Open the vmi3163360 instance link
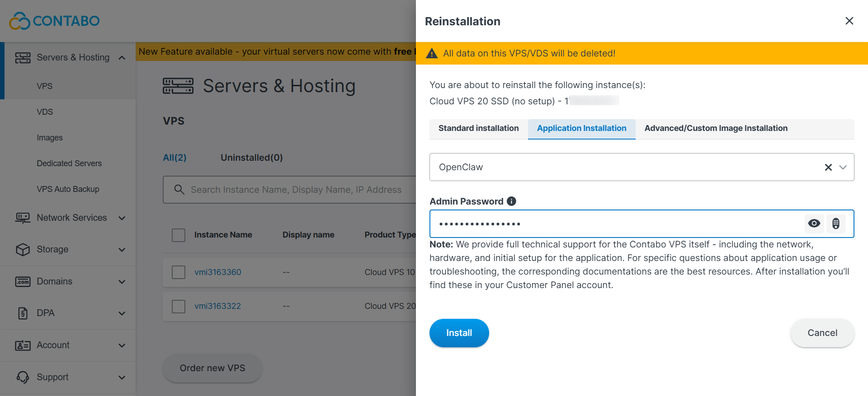The width and height of the screenshot is (868, 396). tap(218, 272)
